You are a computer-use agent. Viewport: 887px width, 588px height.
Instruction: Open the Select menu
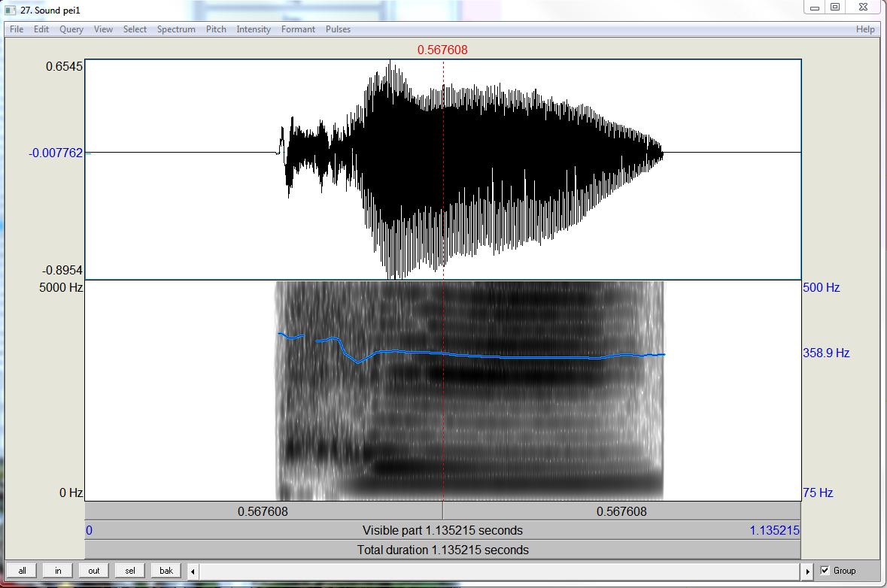click(x=135, y=29)
